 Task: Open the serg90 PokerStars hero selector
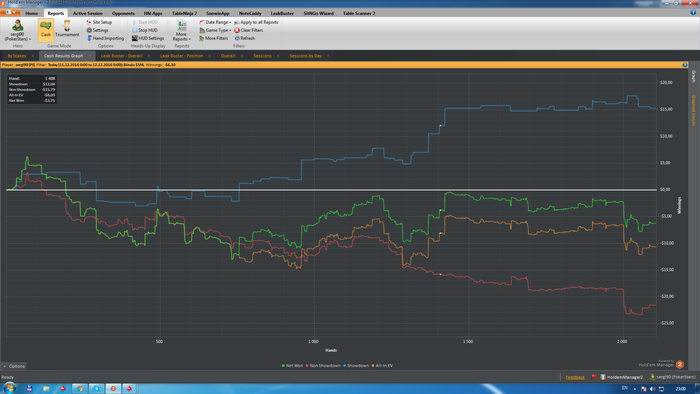17,30
